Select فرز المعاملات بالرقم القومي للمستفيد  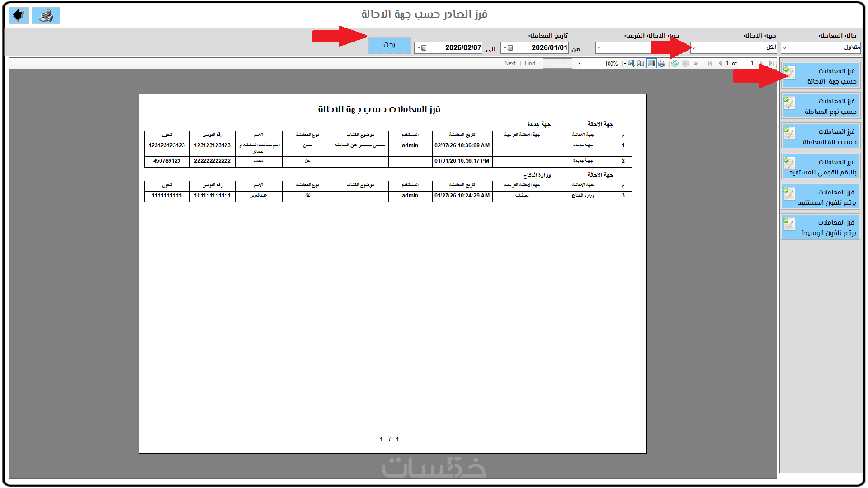click(820, 167)
